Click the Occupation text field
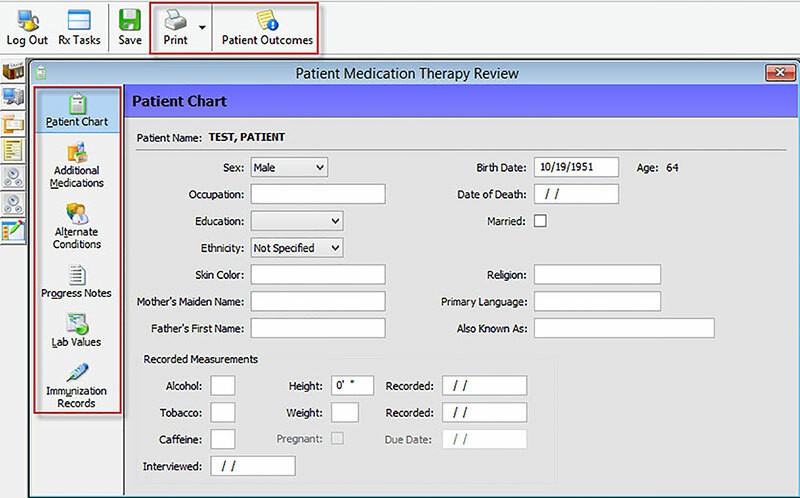Screen dimensions: 800x498 coord(317,194)
